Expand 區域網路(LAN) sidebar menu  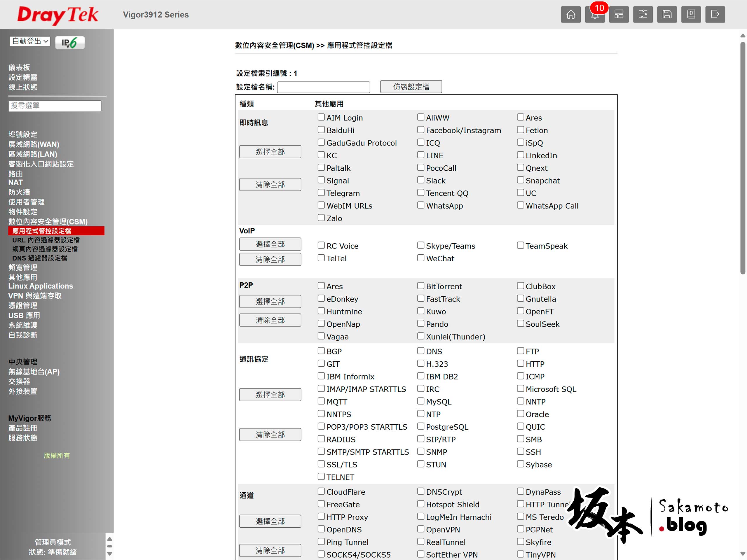click(33, 154)
